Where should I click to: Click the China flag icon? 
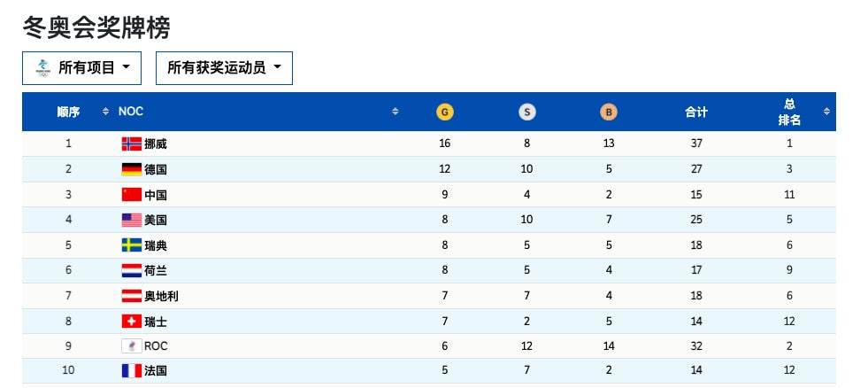point(131,195)
